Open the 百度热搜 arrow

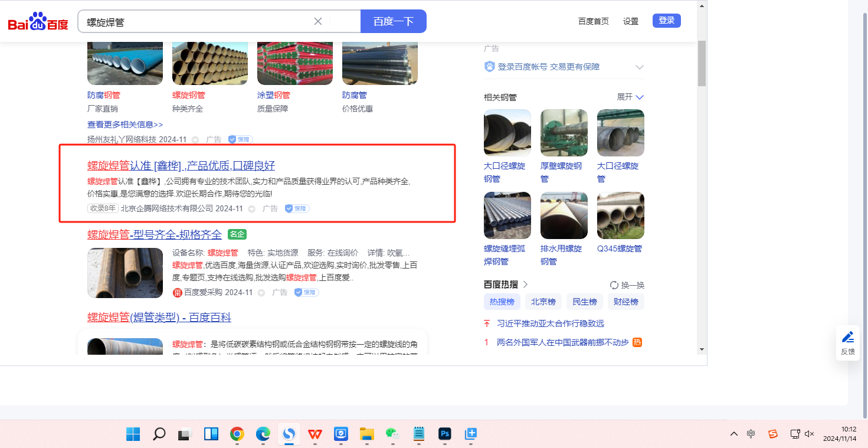525,285
